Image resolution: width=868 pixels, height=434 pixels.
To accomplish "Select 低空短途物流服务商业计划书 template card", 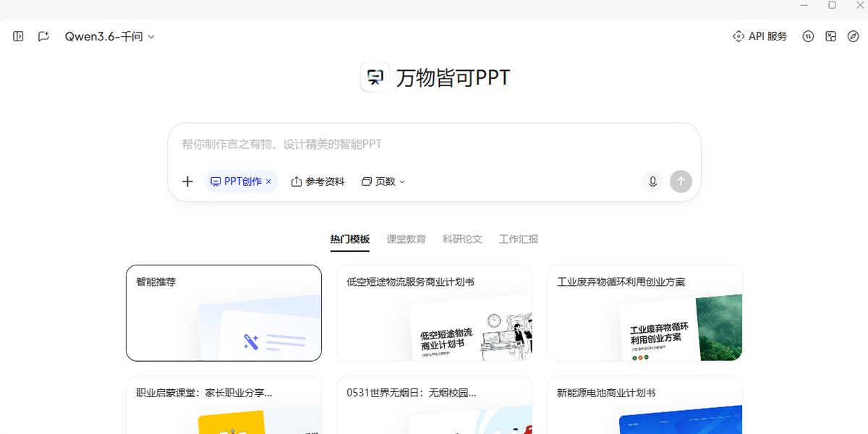I will pyautogui.click(x=434, y=313).
